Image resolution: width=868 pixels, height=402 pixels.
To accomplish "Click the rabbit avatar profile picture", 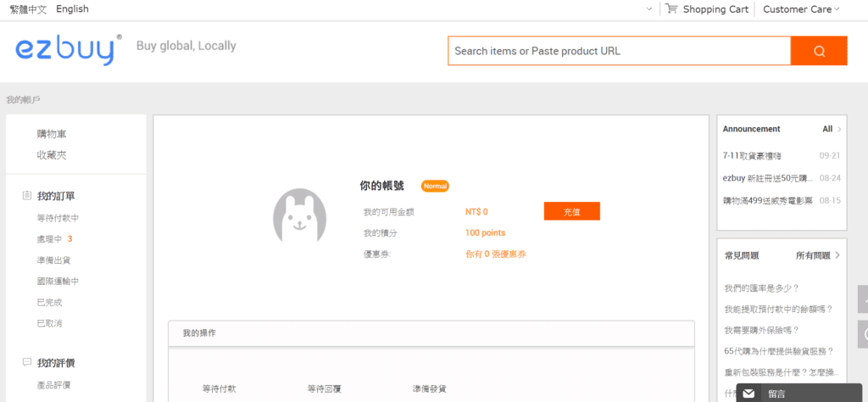I will [x=299, y=215].
